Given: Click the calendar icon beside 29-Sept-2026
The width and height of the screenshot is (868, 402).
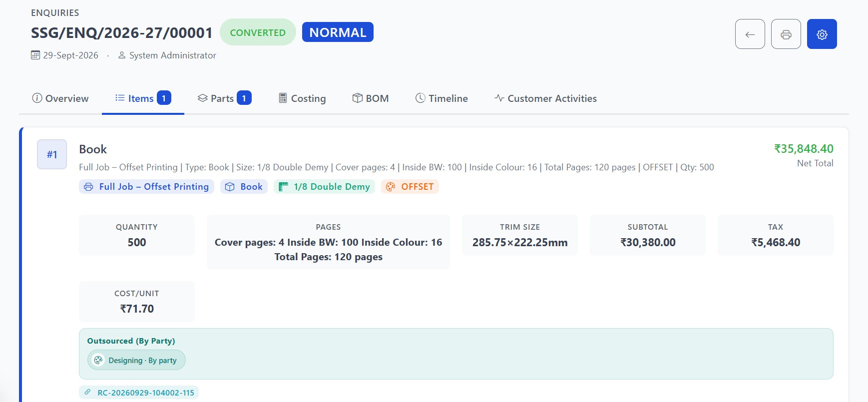Looking at the screenshot, I should pos(35,55).
